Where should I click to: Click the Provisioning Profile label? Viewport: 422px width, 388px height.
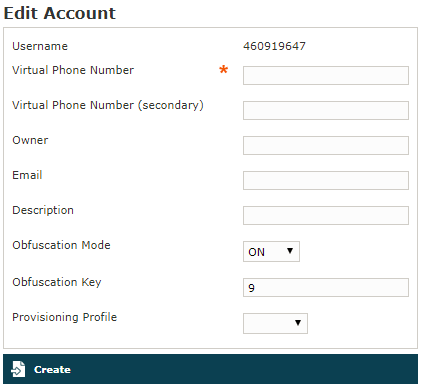[65, 317]
